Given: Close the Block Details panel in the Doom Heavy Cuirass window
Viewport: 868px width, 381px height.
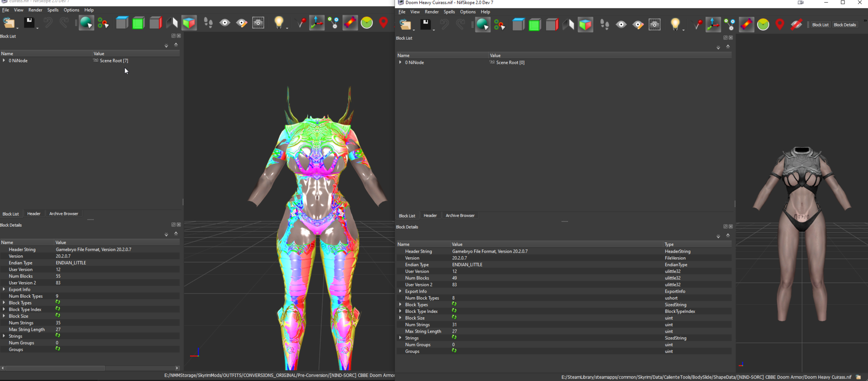Looking at the screenshot, I should [x=731, y=226].
